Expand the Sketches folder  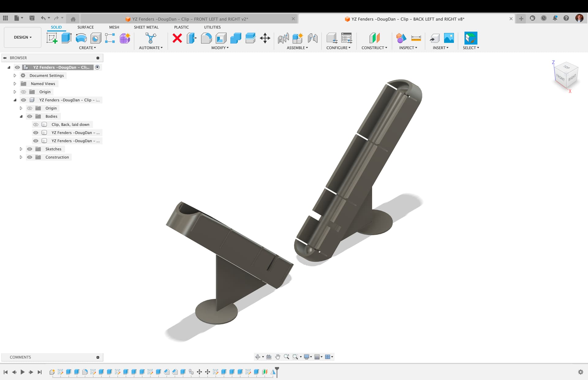tap(21, 149)
